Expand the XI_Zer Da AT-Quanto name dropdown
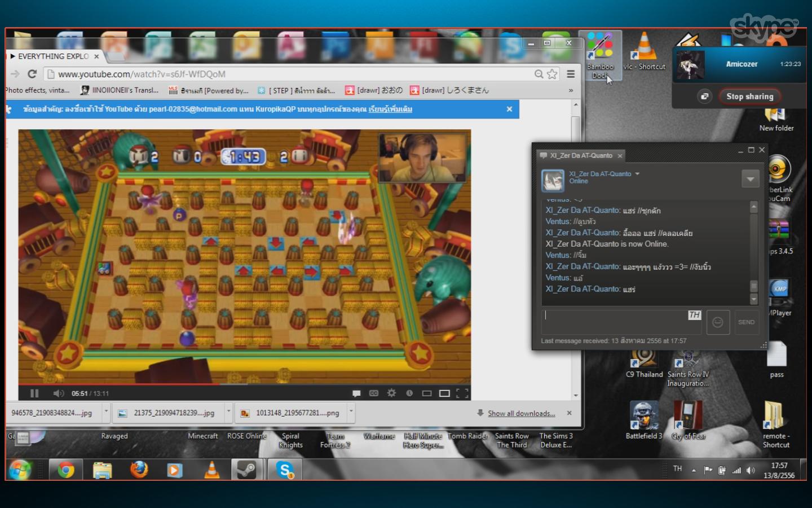 pos(637,174)
